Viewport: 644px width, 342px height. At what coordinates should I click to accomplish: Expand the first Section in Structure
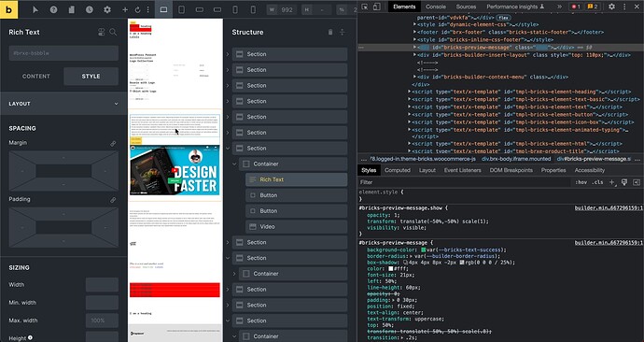(x=228, y=54)
